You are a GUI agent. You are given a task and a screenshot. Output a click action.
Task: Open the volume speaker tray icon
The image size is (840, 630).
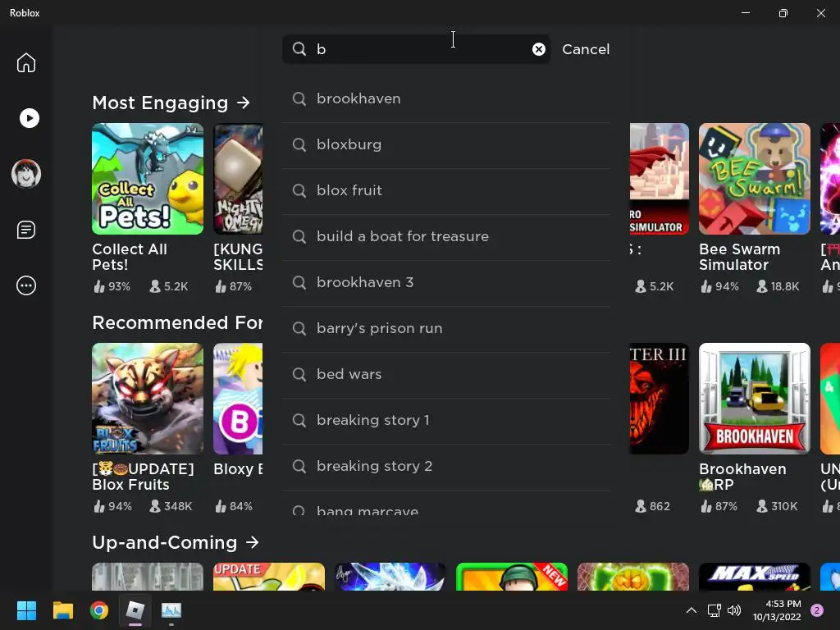[x=734, y=610]
